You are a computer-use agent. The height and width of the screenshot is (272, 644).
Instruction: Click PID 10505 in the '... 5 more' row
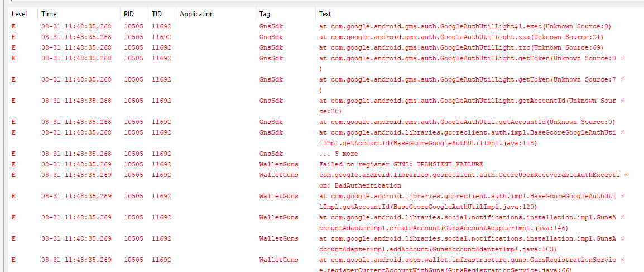134,154
